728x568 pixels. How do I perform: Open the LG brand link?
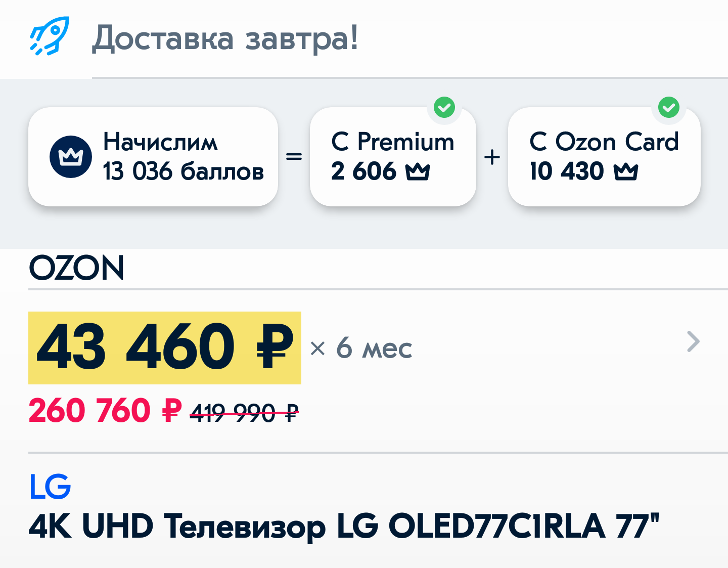50,487
